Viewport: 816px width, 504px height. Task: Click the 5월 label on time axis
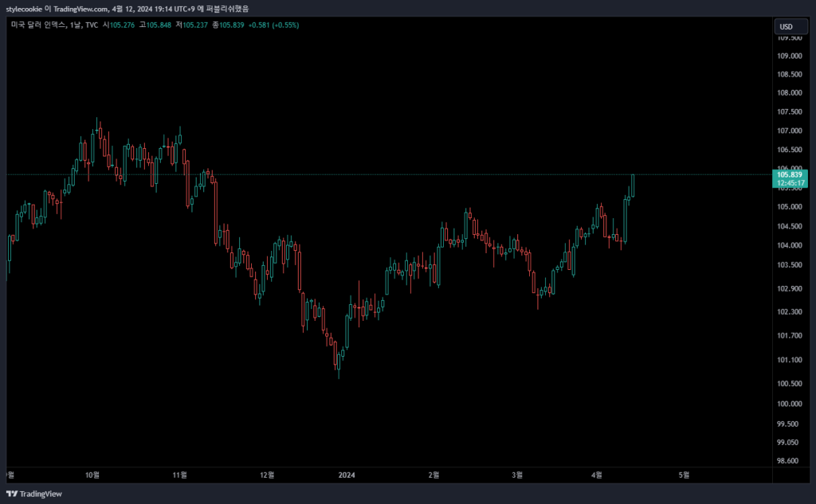click(684, 475)
